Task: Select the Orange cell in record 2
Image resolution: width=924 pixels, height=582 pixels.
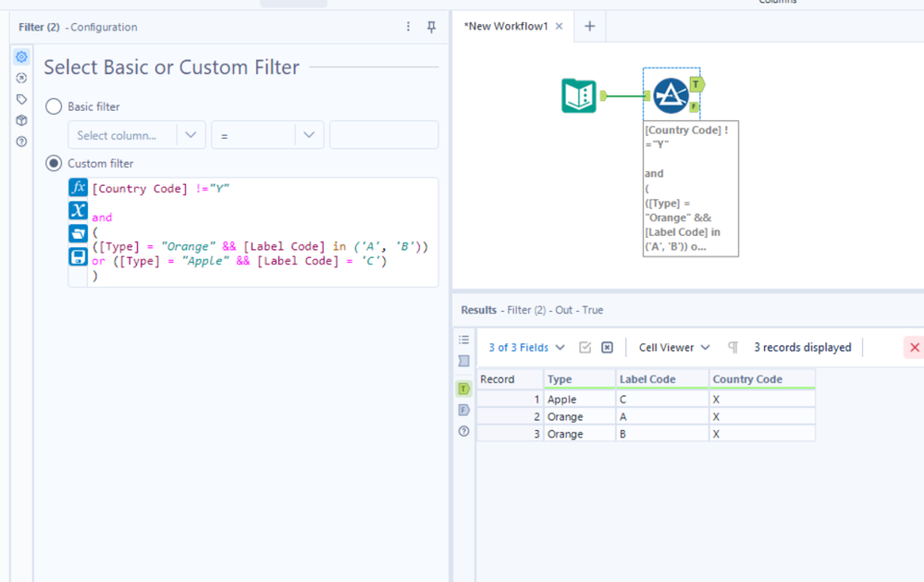Action: point(579,416)
